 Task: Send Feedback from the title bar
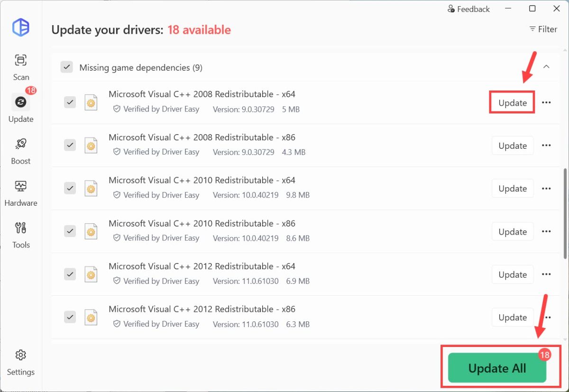click(x=468, y=9)
